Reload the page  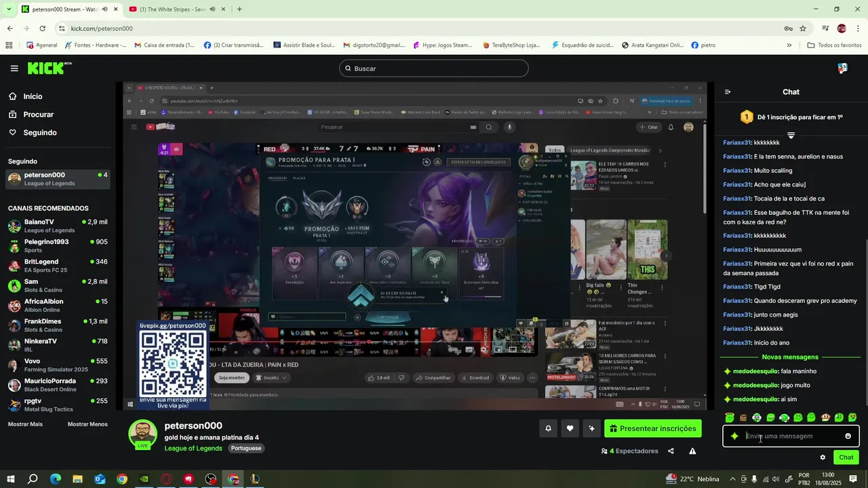42,28
